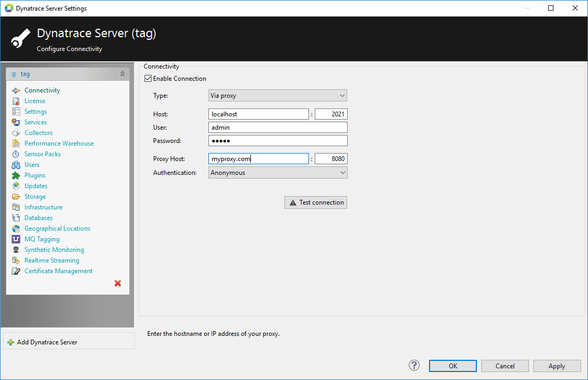Click the User field containing admin

278,128
